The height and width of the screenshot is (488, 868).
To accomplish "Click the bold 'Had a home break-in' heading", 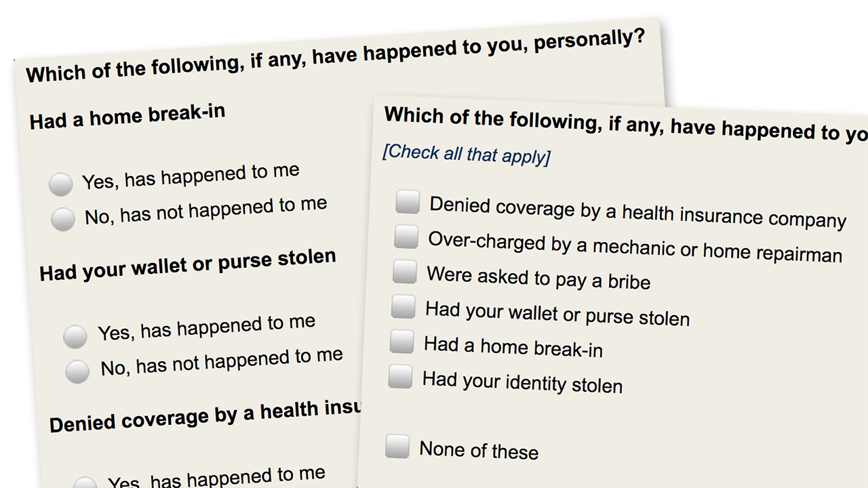I will pos(127,117).
